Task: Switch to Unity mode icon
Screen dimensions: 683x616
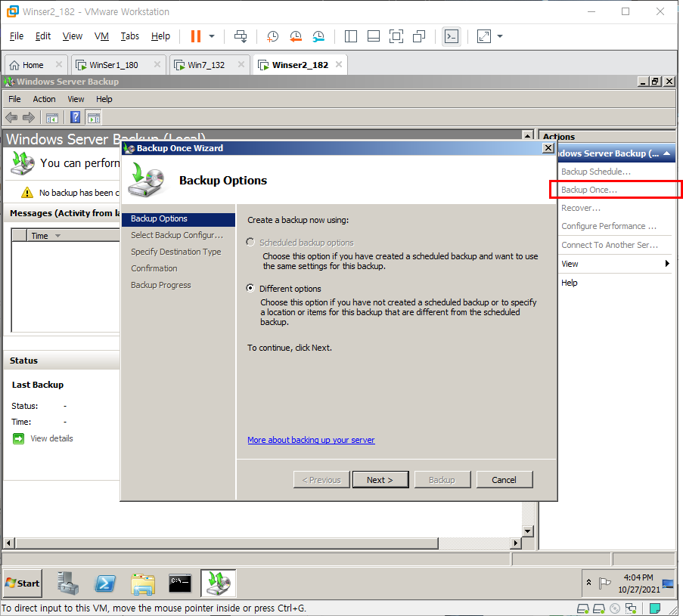Action: (x=419, y=36)
